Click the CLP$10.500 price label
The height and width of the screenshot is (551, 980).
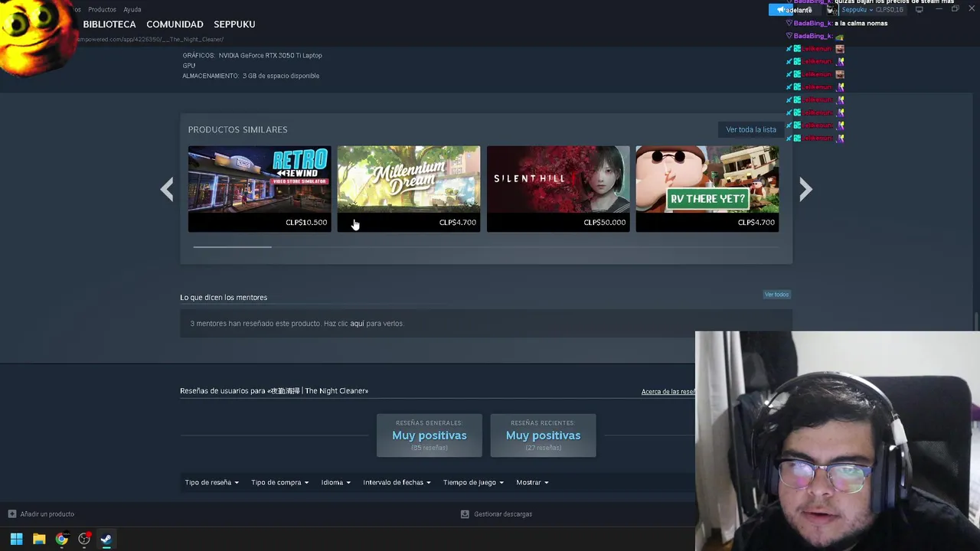tap(306, 223)
